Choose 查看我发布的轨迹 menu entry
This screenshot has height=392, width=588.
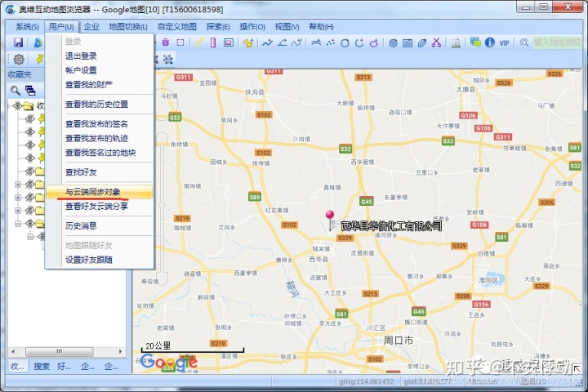[100, 138]
